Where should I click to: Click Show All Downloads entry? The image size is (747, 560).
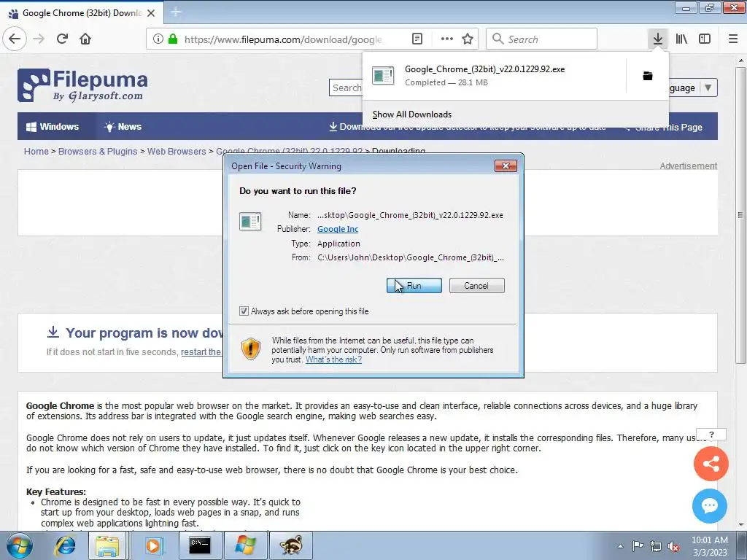tap(412, 114)
